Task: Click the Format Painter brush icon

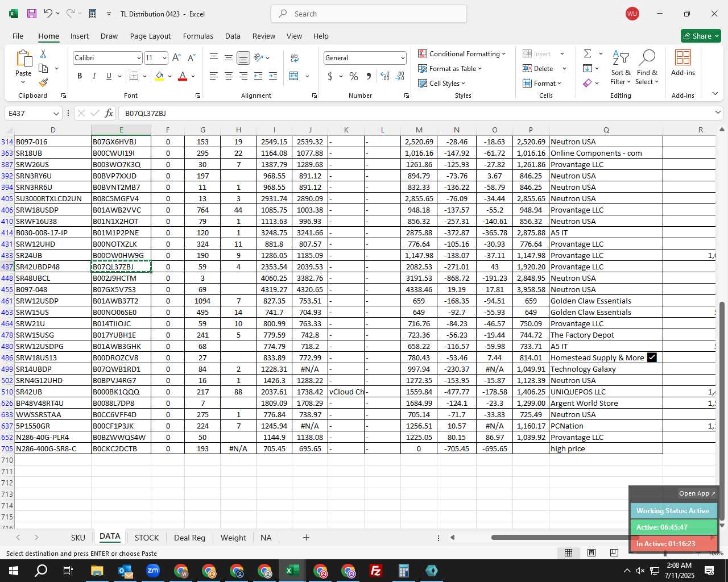Action: (x=43, y=82)
